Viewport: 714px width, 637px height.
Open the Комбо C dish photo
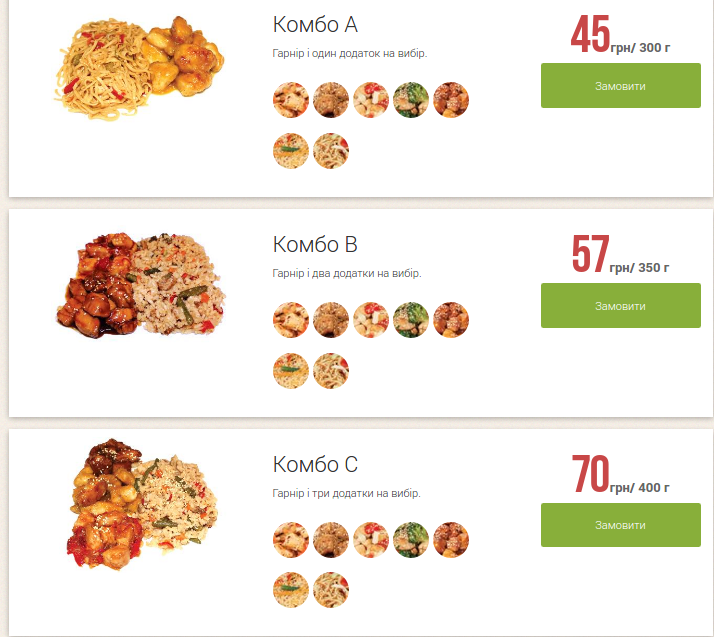(143, 505)
